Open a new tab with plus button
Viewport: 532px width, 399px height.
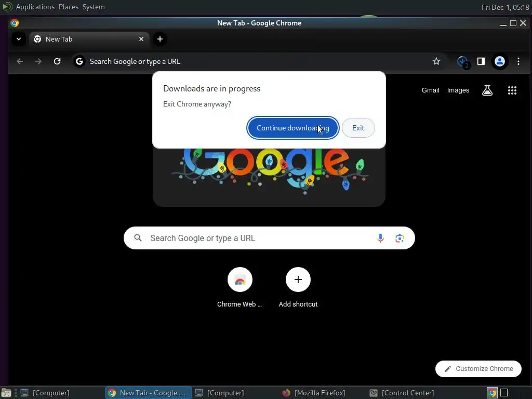(160, 39)
